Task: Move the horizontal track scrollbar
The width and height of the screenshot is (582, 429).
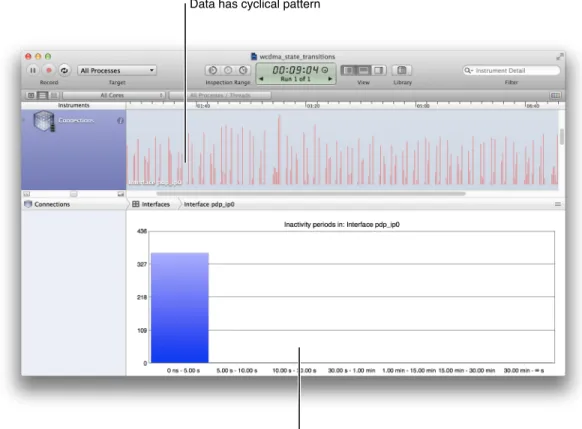Action: click(x=311, y=193)
